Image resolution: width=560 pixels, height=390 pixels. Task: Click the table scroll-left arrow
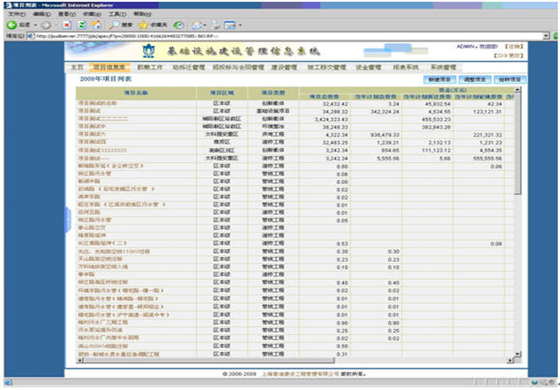point(80,360)
